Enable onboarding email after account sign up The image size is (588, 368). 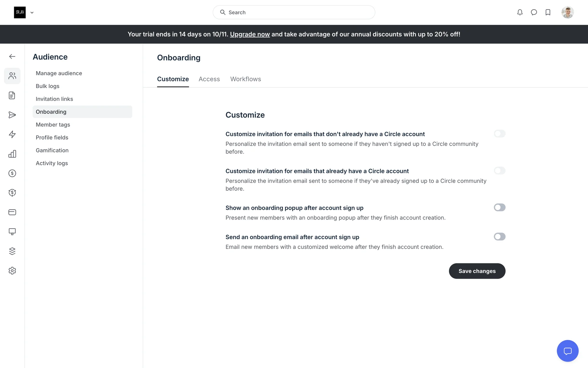click(499, 237)
